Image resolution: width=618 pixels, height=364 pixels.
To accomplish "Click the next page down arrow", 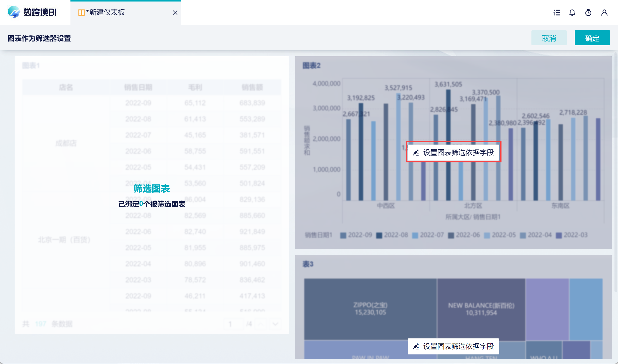I will tap(275, 324).
